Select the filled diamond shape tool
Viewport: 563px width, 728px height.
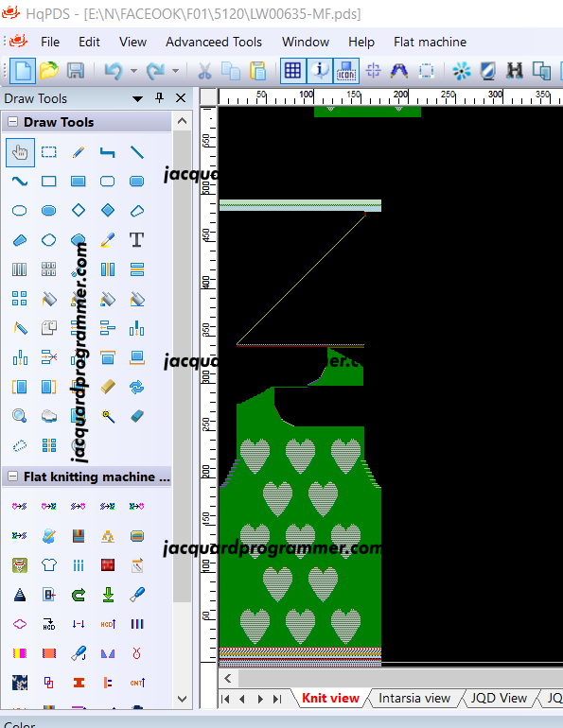click(x=108, y=210)
